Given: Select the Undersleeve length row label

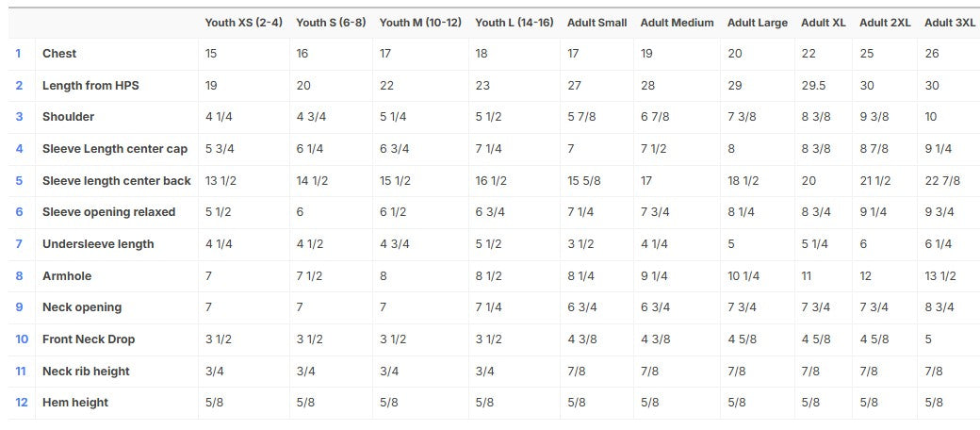Looking at the screenshot, I should (x=98, y=244).
